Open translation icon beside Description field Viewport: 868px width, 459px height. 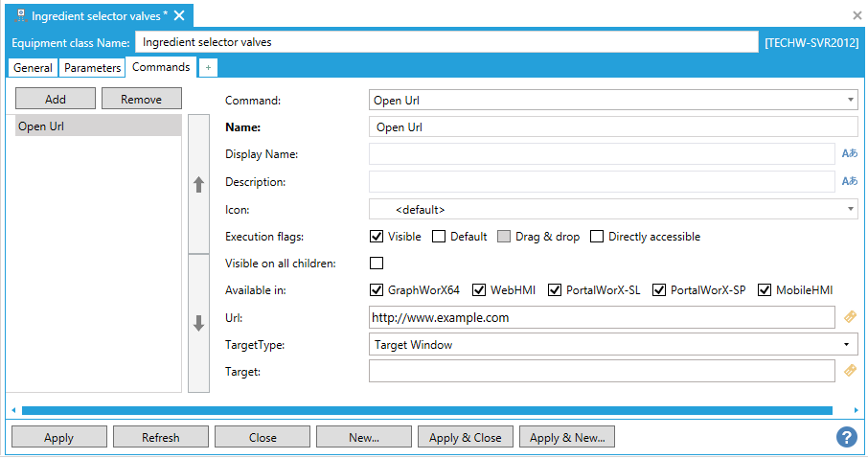pyautogui.click(x=849, y=181)
